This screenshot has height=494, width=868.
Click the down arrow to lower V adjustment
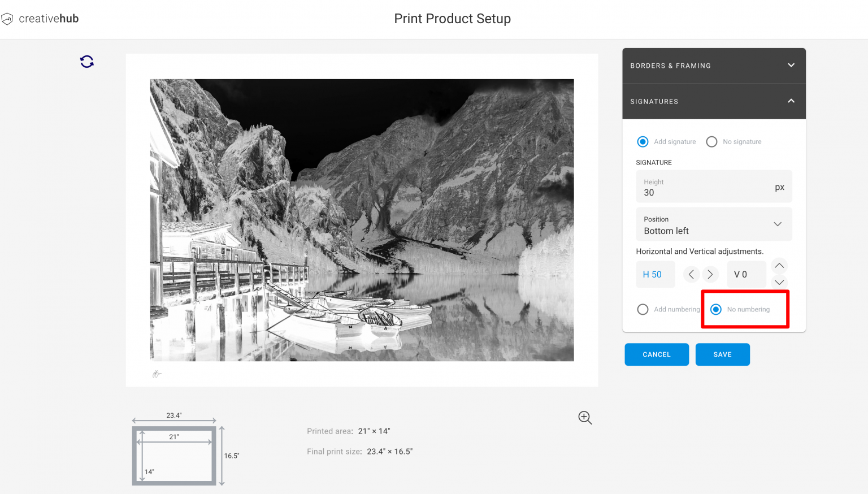point(779,282)
